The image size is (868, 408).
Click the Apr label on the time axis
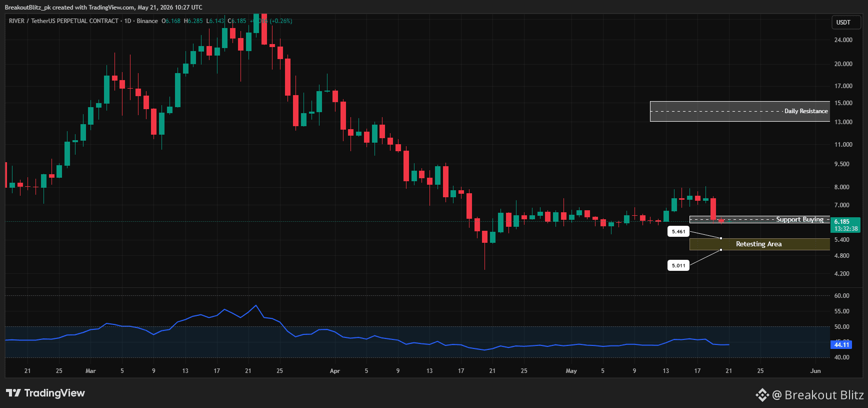(x=335, y=371)
